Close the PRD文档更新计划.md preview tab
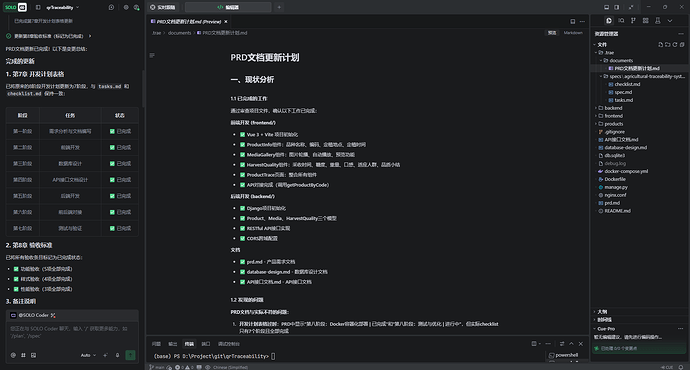The height and width of the screenshot is (370, 690). click(x=226, y=22)
